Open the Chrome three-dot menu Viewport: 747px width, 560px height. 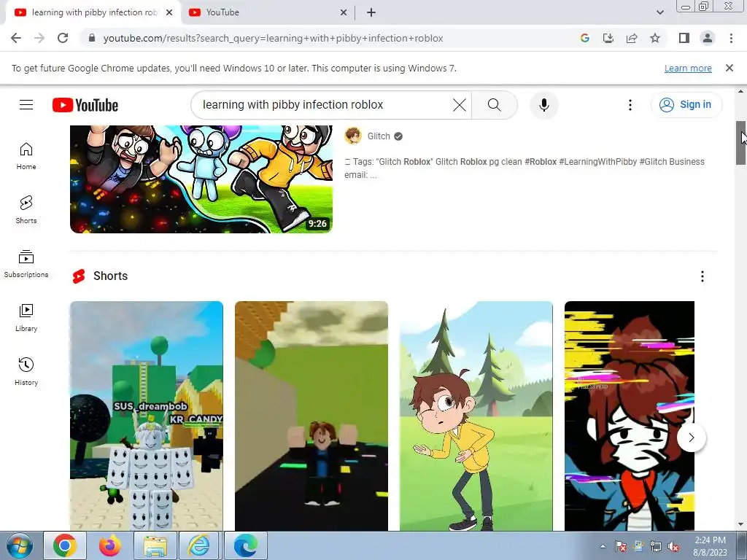[x=731, y=38]
